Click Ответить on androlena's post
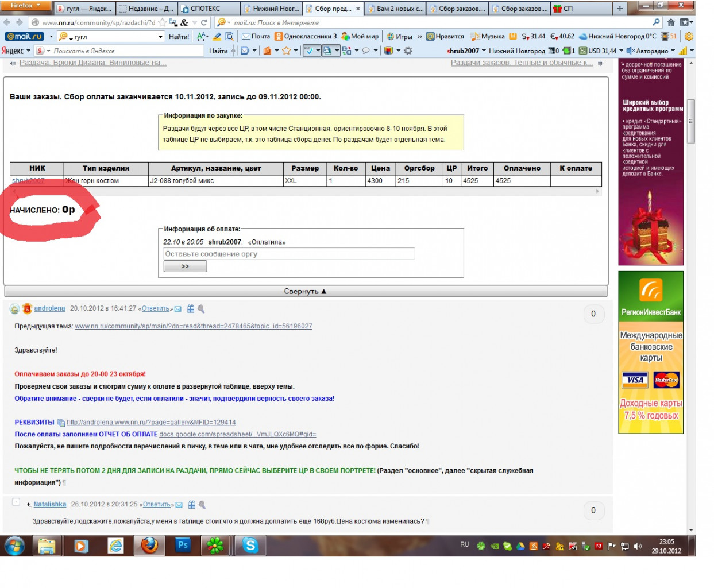714x588 pixels. [x=156, y=309]
